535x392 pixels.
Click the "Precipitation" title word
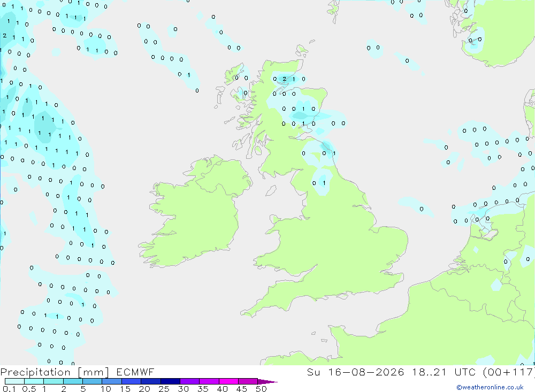35,372
